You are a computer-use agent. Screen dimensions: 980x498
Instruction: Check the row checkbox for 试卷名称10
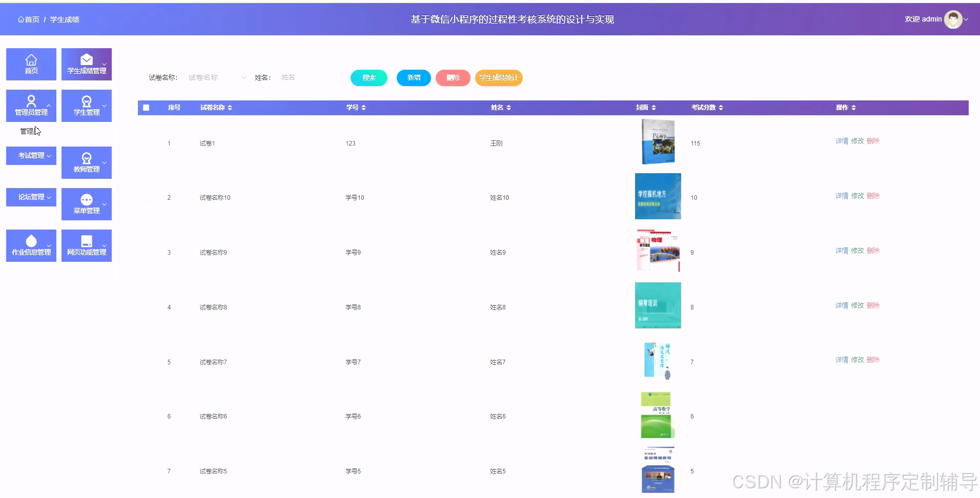146,197
